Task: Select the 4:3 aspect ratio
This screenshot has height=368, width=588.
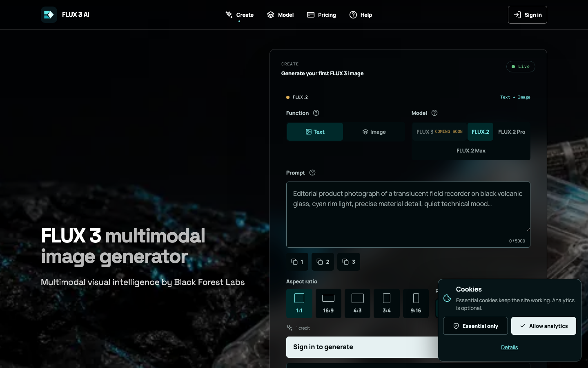Action: [357, 303]
